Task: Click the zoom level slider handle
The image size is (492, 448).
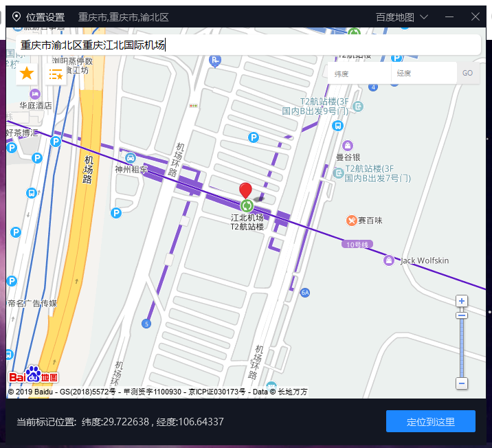Action: 462,315
